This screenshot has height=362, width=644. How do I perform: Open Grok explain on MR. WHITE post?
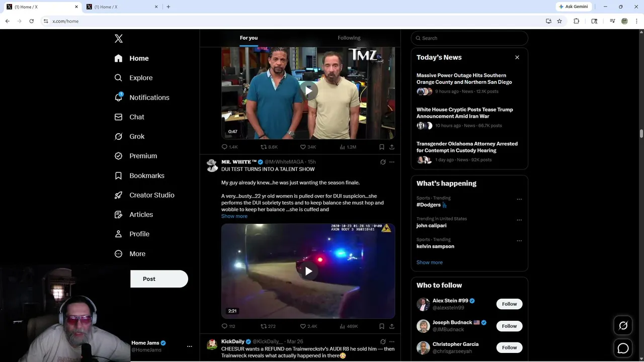(x=383, y=162)
